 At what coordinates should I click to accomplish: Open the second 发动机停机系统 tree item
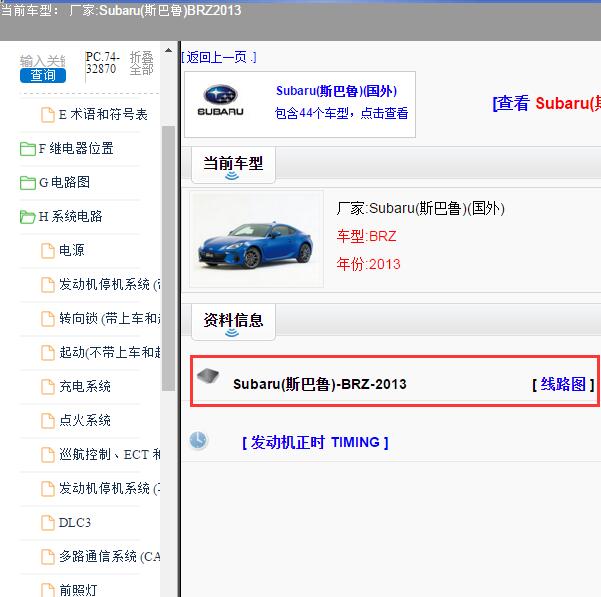tap(109, 489)
